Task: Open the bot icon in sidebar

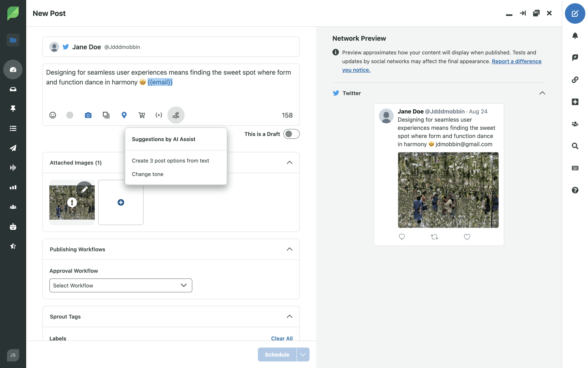Action: click(13, 227)
